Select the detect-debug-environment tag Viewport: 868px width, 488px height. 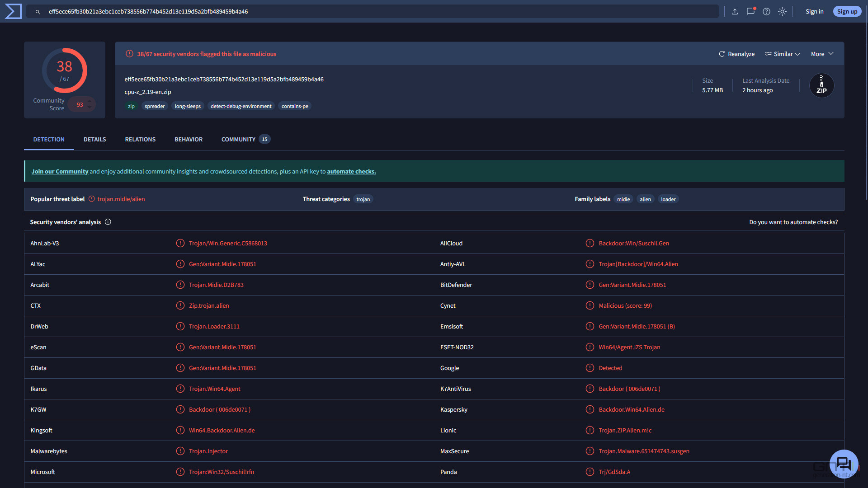click(x=241, y=106)
